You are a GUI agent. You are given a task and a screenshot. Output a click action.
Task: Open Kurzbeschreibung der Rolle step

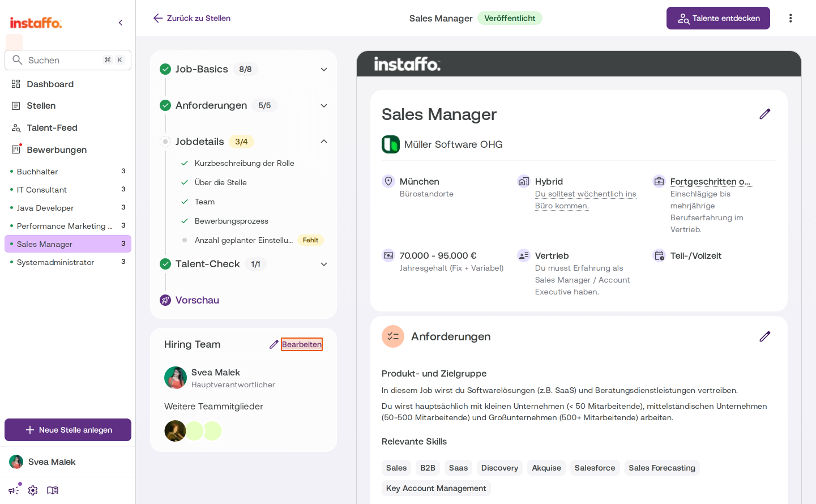click(x=245, y=163)
